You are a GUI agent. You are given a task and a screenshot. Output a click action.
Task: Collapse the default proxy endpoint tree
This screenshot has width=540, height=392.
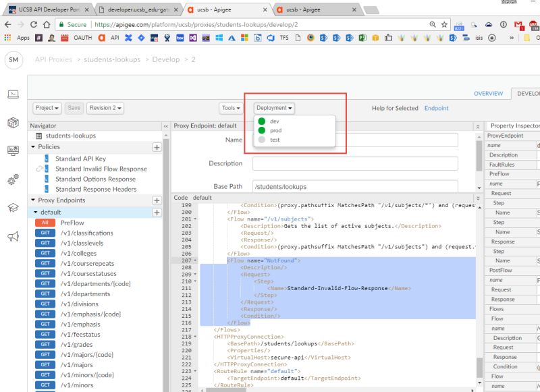click(x=34, y=212)
